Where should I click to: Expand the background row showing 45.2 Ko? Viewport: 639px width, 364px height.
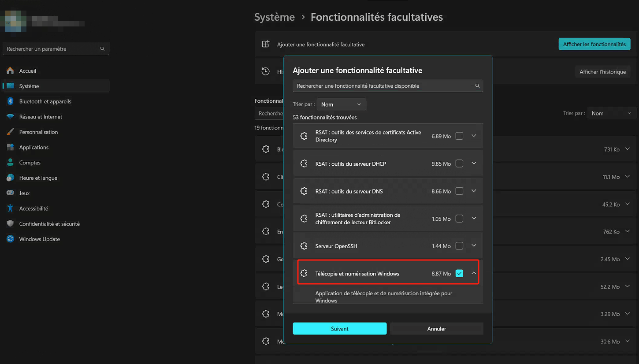coord(628,204)
